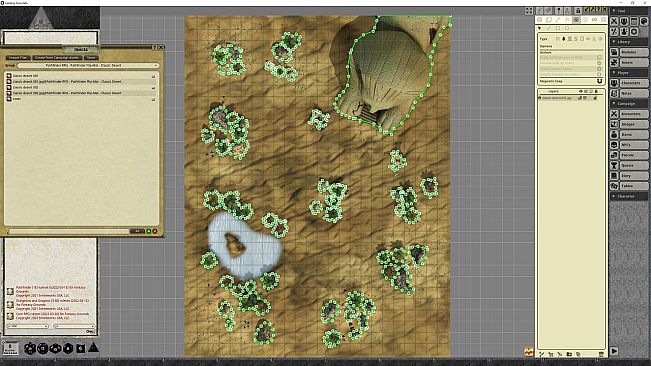Open the Items list in sidebar

coord(634,134)
